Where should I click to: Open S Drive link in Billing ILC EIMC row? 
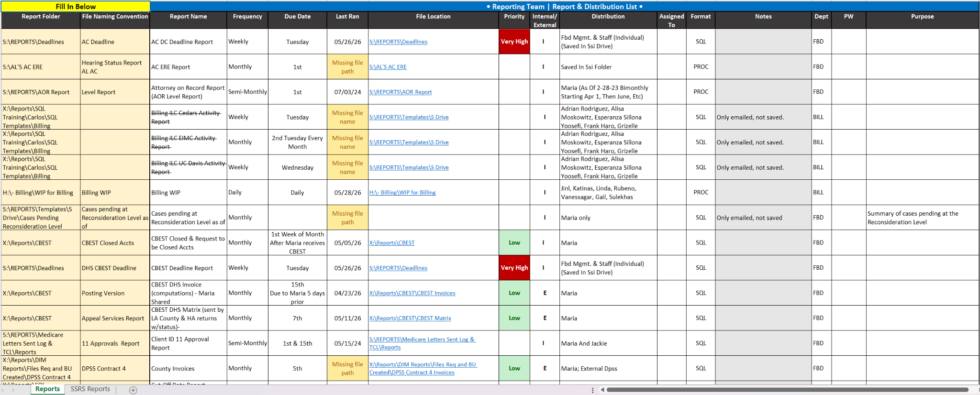[x=409, y=142]
